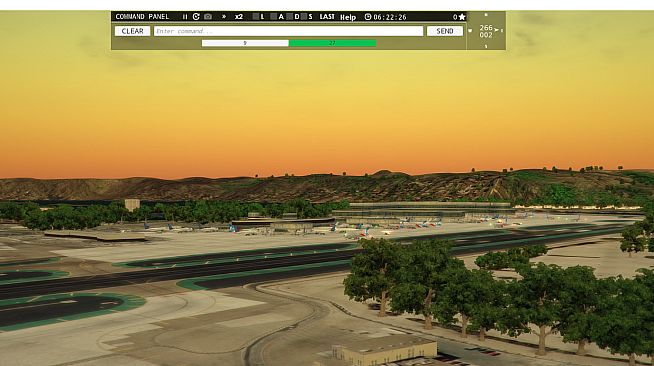The width and height of the screenshot is (654, 366).
Task: Toggle the L checkbox in command panel
Action: tap(256, 17)
